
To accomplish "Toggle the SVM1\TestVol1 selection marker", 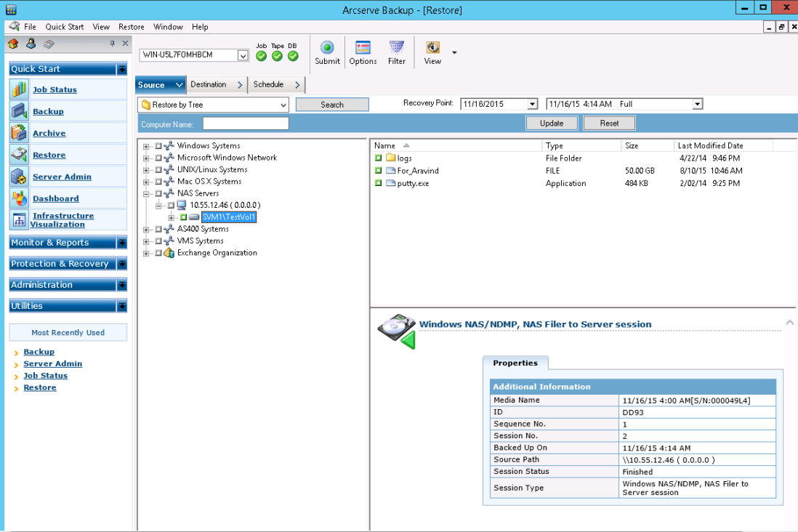I will pos(183,217).
